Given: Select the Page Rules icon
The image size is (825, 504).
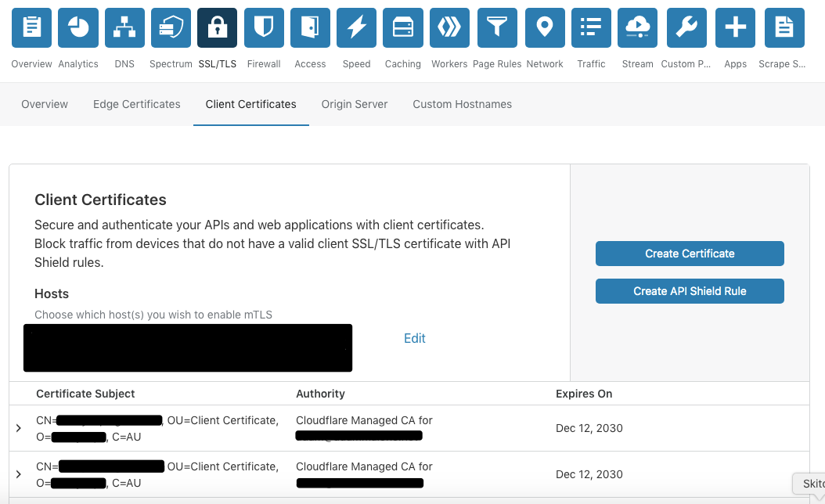Looking at the screenshot, I should point(496,27).
